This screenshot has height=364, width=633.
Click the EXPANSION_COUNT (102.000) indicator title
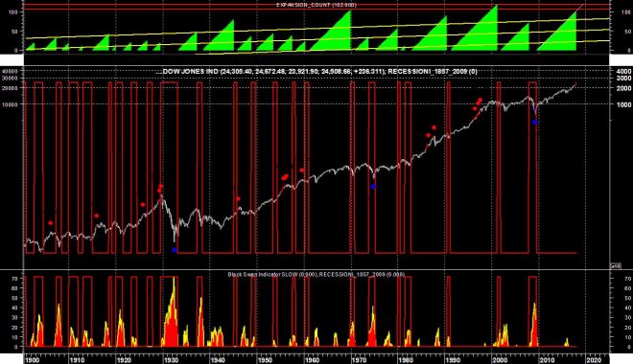pyautogui.click(x=316, y=5)
